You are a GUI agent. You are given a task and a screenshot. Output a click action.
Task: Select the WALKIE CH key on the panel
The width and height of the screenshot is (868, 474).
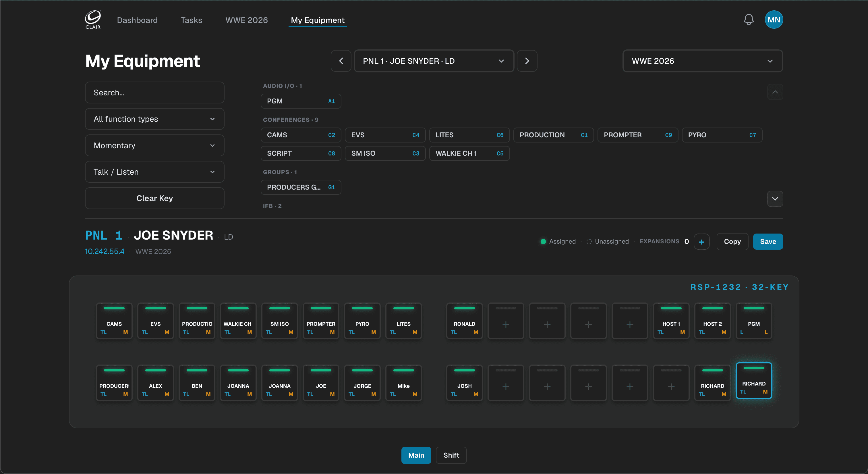(238, 321)
